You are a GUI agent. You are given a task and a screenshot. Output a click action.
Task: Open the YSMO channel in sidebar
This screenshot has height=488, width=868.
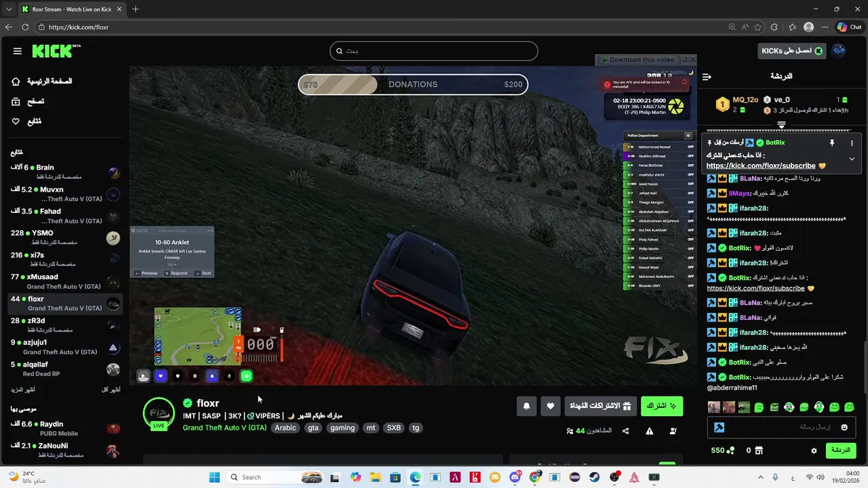[x=65, y=238]
